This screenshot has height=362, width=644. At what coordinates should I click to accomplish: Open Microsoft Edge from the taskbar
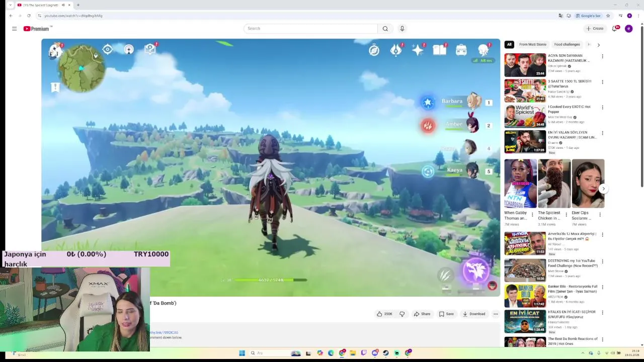(x=331, y=353)
